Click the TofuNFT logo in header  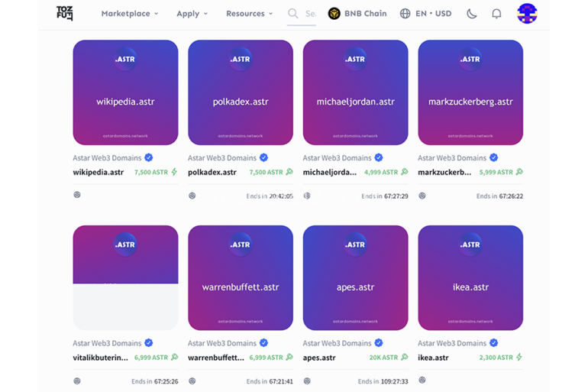(65, 13)
